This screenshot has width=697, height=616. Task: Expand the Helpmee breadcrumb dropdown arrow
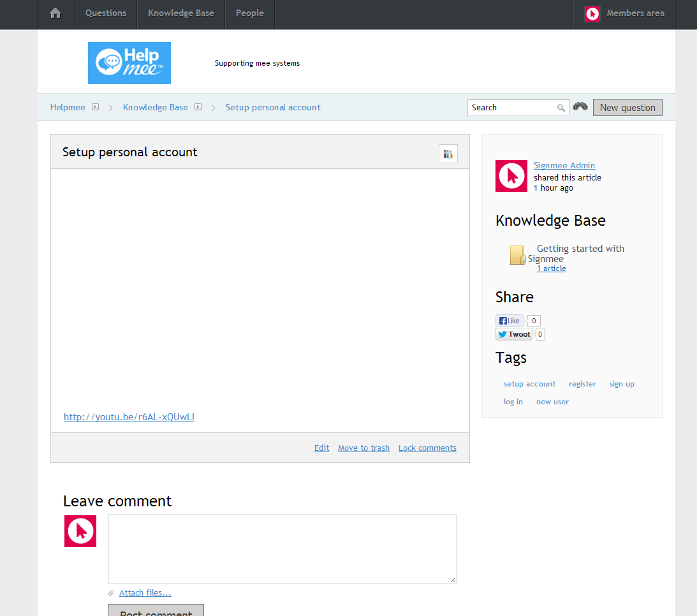95,107
